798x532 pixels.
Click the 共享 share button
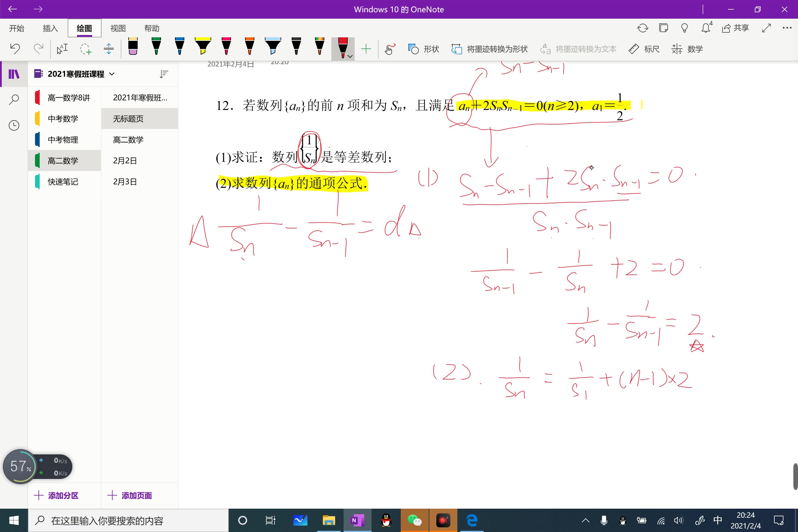(736, 28)
